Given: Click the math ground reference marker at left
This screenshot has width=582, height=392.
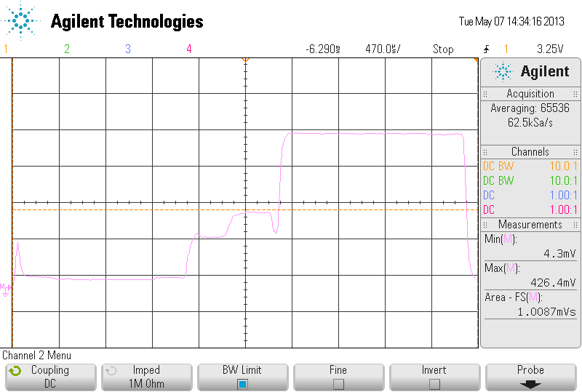Looking at the screenshot, I should coord(5,289).
